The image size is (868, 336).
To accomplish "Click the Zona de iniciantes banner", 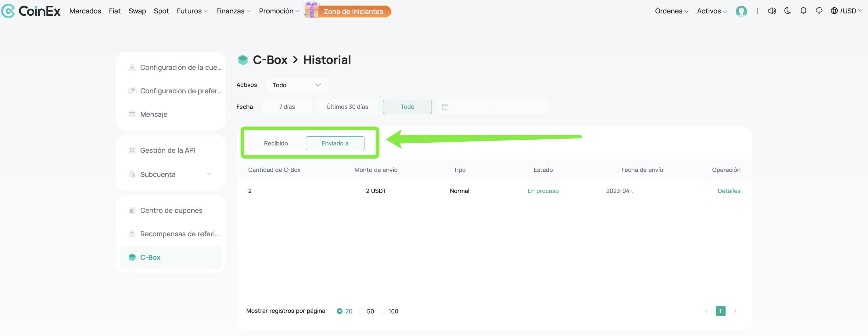I will tap(353, 12).
